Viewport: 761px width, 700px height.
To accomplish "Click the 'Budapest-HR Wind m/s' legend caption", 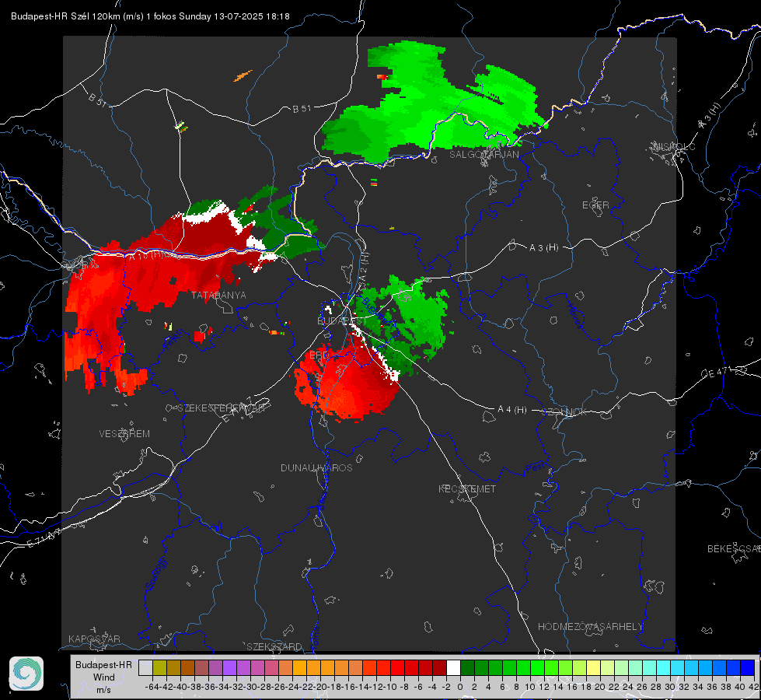I will tap(103, 677).
